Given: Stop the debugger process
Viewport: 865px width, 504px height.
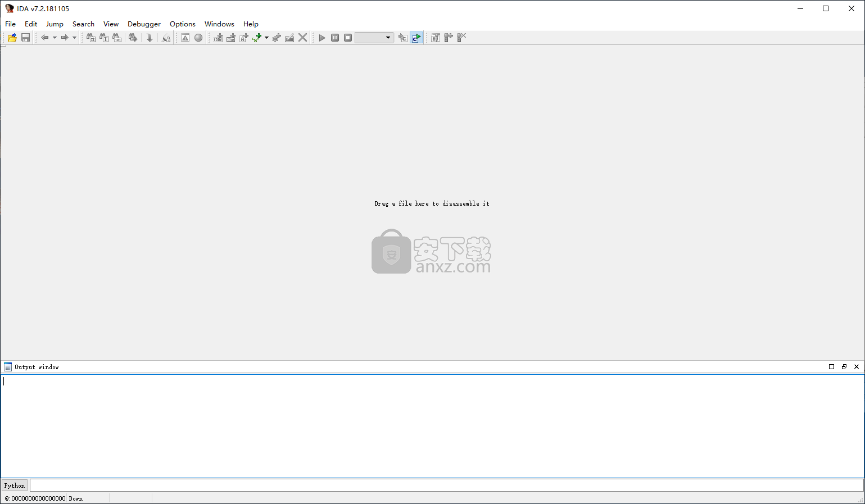Looking at the screenshot, I should click(348, 38).
